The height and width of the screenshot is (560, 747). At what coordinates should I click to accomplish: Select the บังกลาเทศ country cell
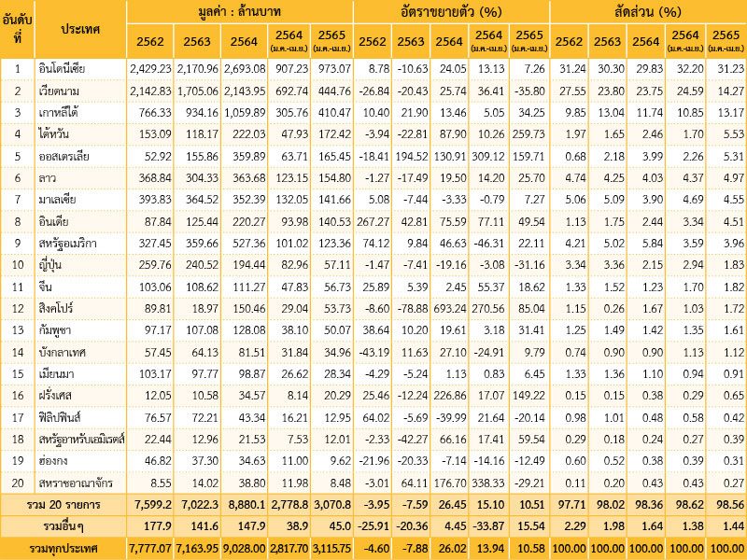tap(63, 353)
